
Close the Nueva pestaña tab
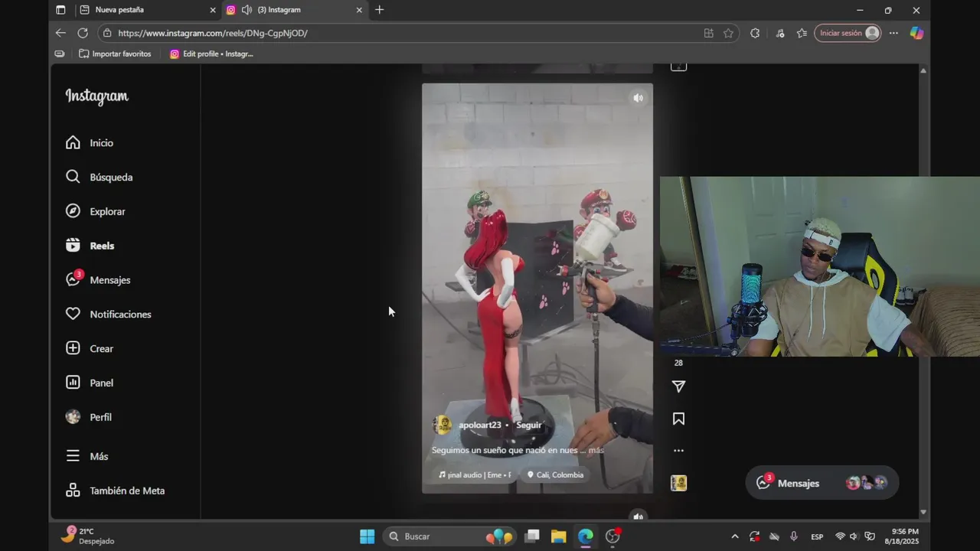(x=213, y=10)
